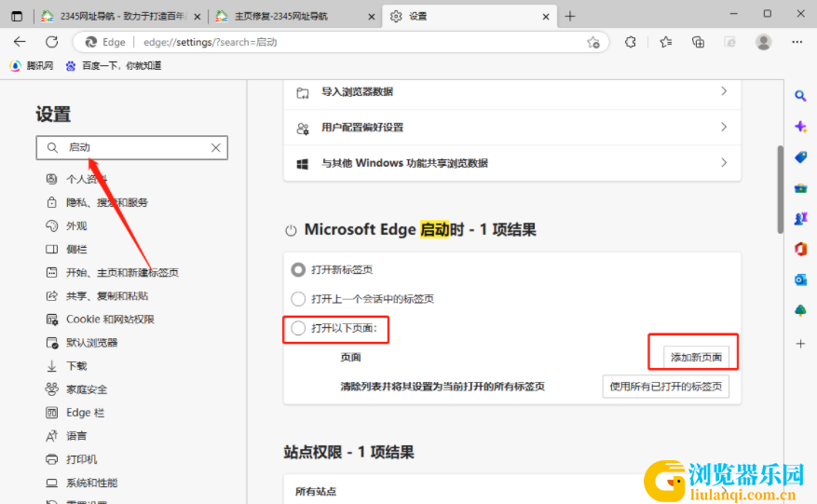Open the Microsoft 365 sidebar icon

[800, 249]
